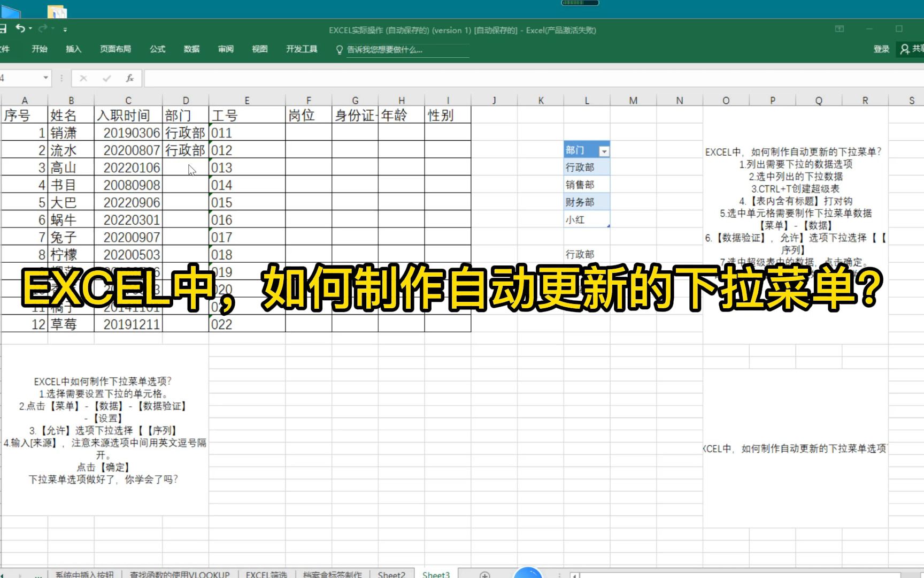Click the 登录 sign-in button
924x578 pixels.
click(881, 49)
